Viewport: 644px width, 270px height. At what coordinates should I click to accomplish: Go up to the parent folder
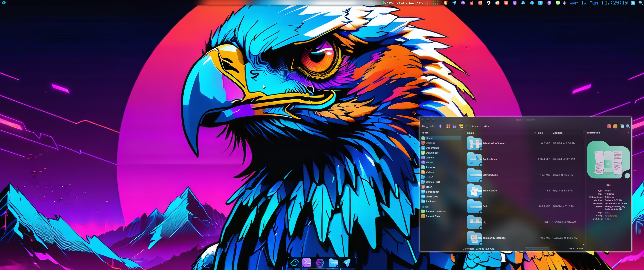tap(440, 126)
